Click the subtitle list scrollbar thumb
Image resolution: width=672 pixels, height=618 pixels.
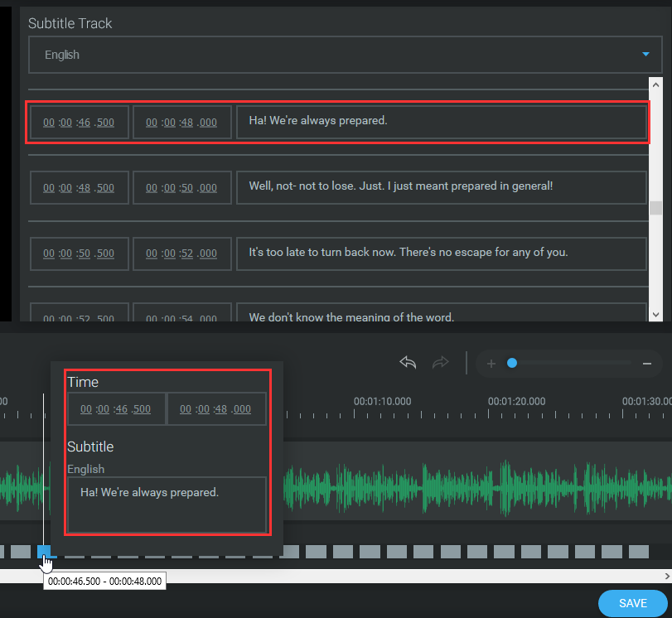point(655,208)
